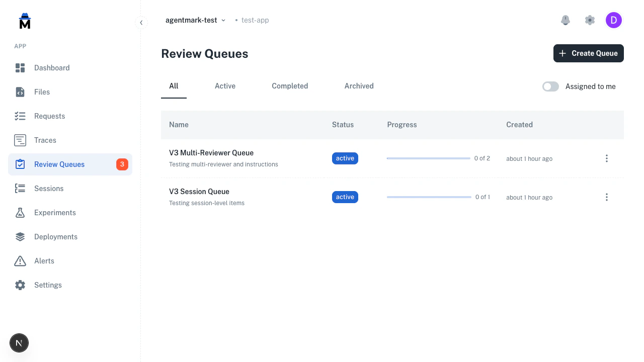Navigate to Traces via sidebar icon
This screenshot has width=644, height=362.
pos(20,140)
